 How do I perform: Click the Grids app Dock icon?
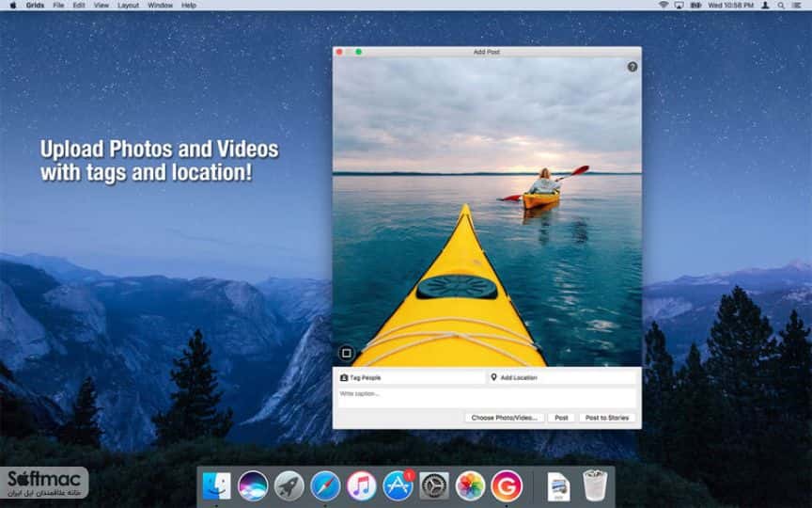tap(507, 485)
